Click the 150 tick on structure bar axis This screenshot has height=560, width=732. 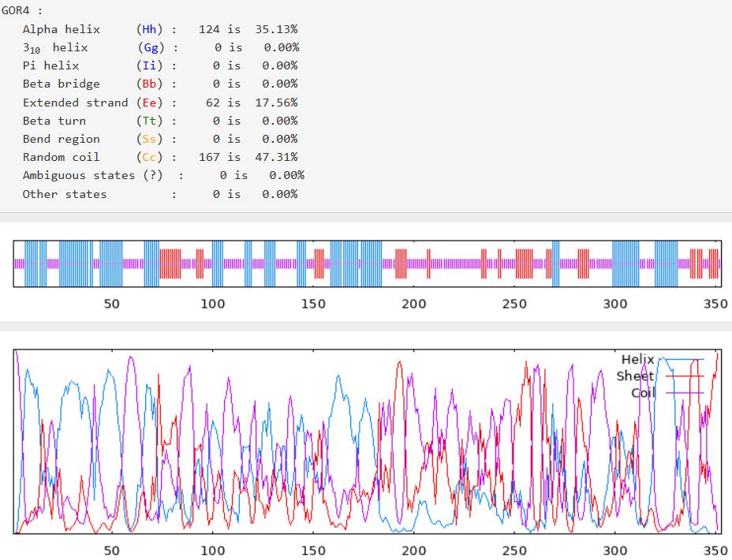pos(313,304)
